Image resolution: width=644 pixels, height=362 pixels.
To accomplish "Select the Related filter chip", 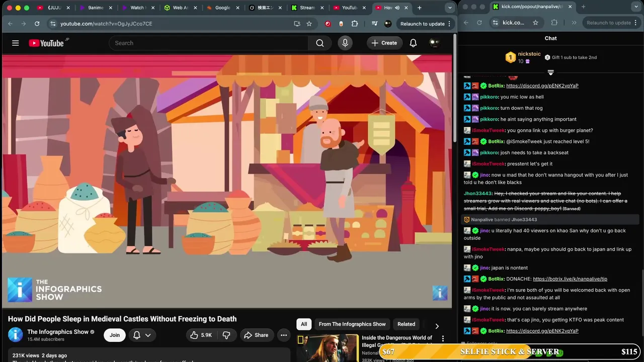I will (407, 324).
